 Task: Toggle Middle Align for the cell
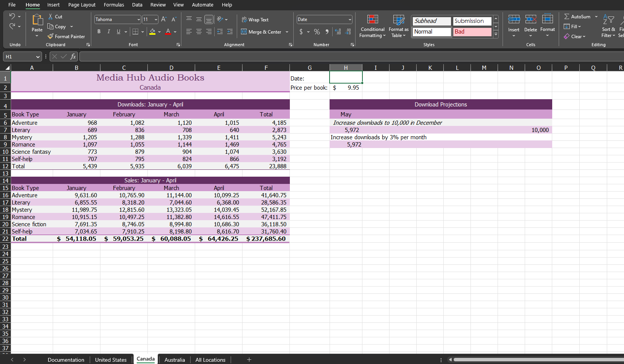click(x=199, y=19)
